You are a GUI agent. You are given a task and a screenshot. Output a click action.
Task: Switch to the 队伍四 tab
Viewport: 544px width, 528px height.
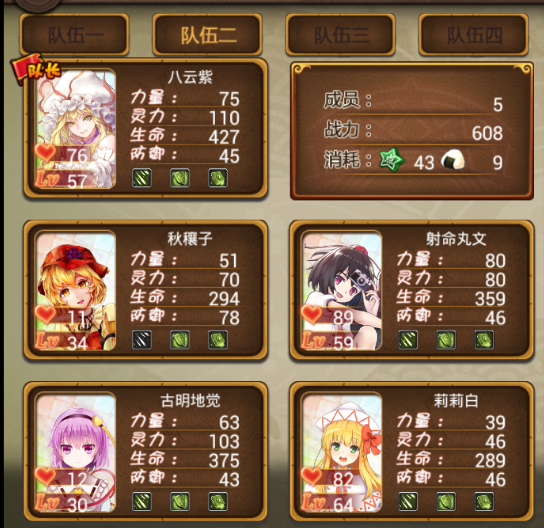coord(474,35)
